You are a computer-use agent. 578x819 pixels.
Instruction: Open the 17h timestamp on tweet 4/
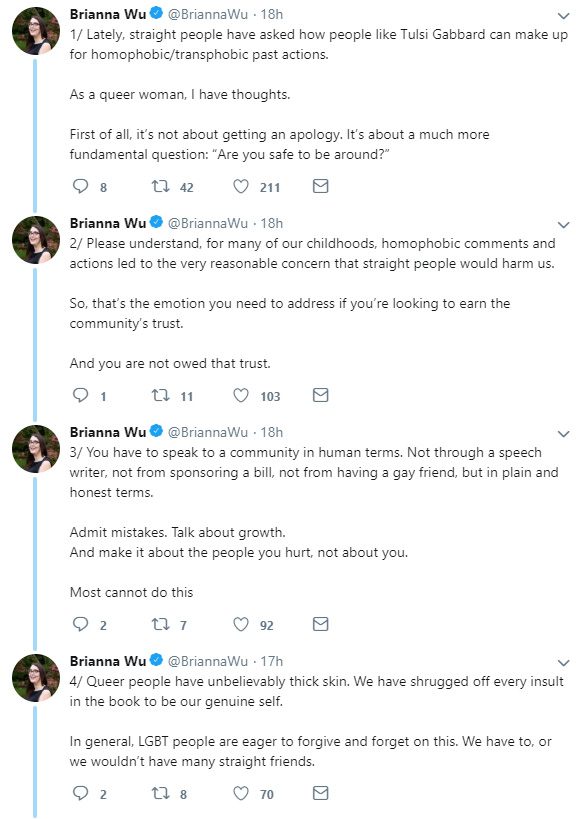[x=272, y=661]
